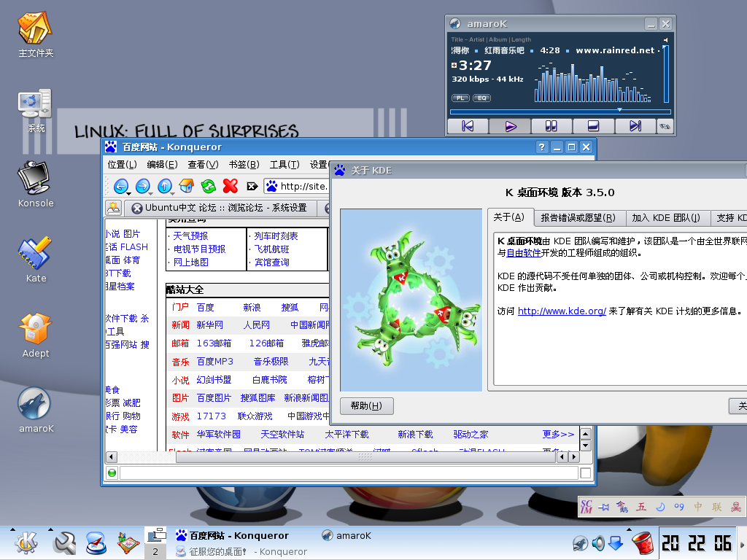Click the skull icon on SCIM toolbar
The image size is (747, 560).
tap(736, 507)
